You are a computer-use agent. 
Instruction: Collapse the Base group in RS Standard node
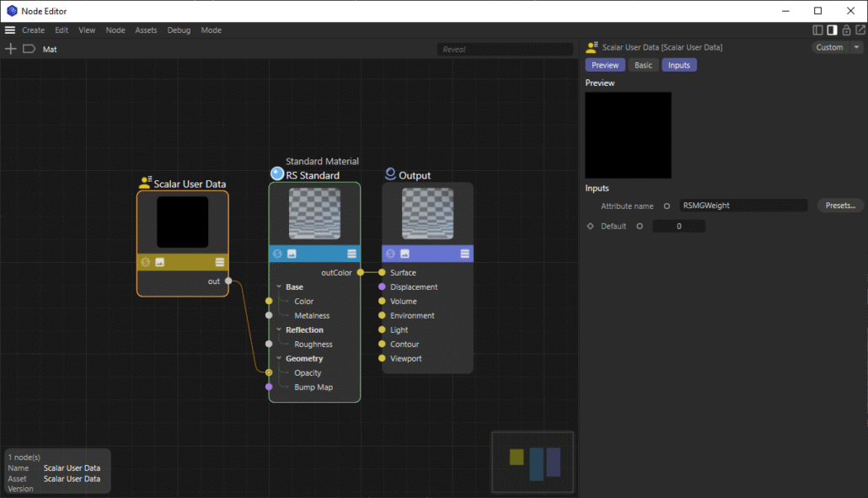point(279,287)
